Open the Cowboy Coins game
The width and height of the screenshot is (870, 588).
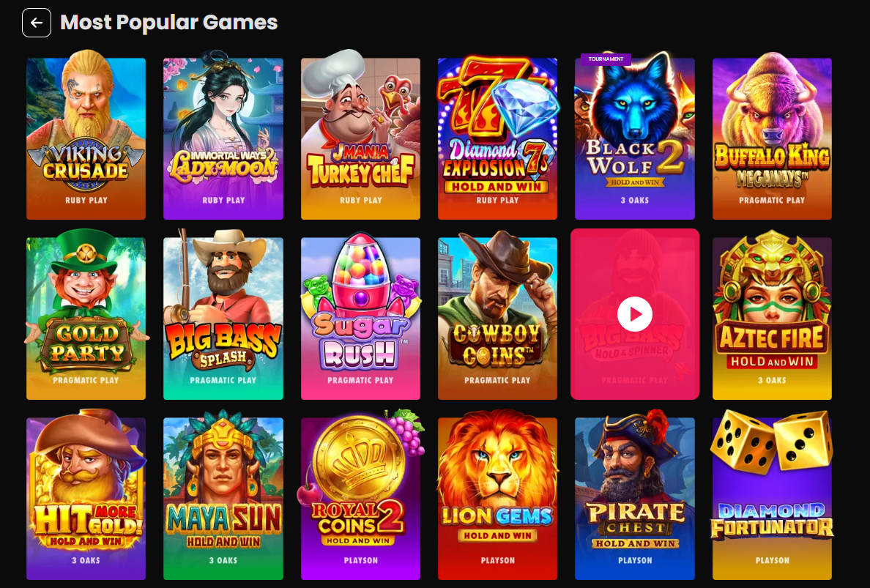point(498,319)
